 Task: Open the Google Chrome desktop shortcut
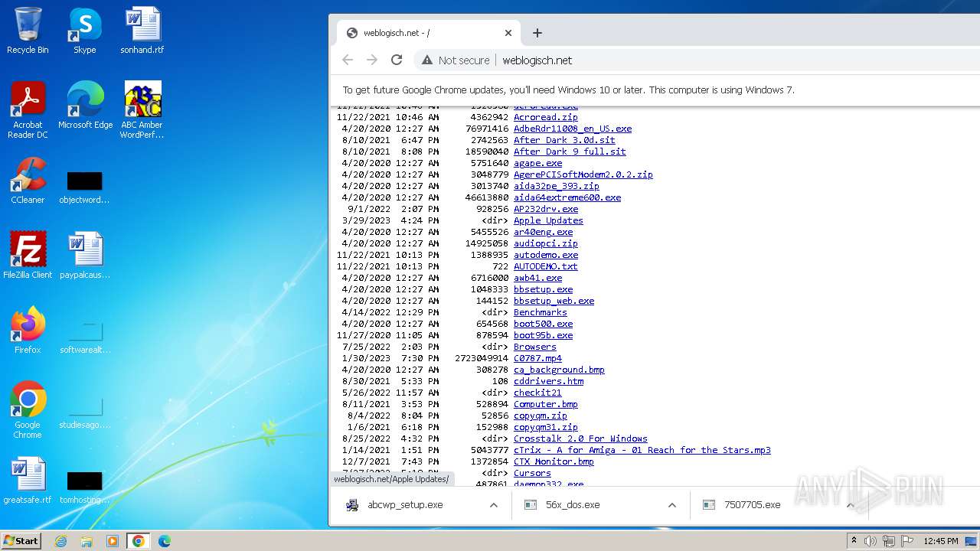pos(28,409)
